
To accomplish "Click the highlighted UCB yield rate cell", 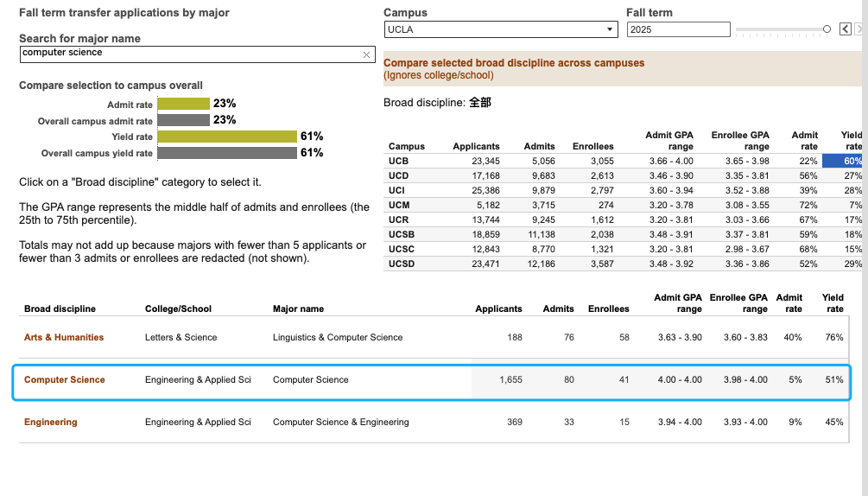I will point(842,161).
